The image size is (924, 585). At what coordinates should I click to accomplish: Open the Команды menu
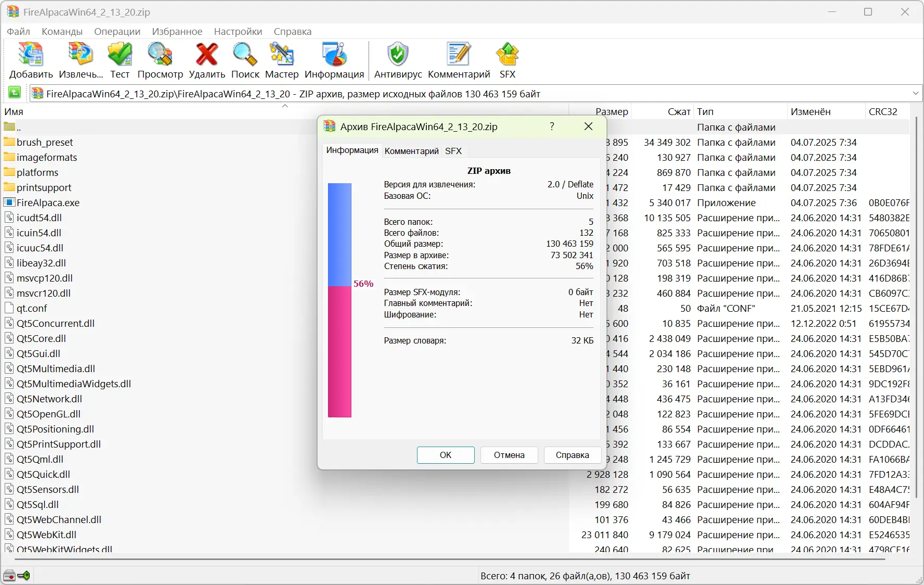[62, 31]
